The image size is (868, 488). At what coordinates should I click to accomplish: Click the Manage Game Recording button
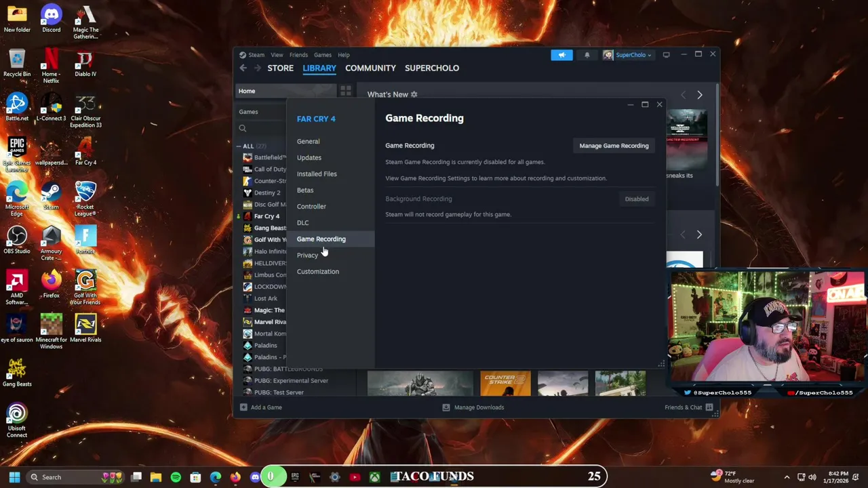(x=614, y=146)
